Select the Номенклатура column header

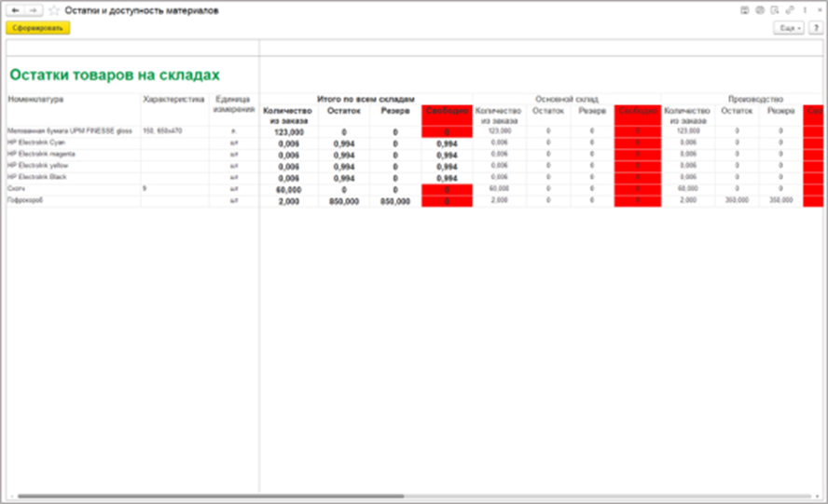coord(33,98)
